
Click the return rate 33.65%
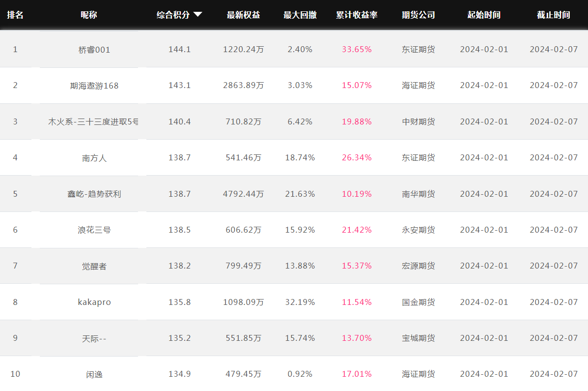[x=357, y=49]
